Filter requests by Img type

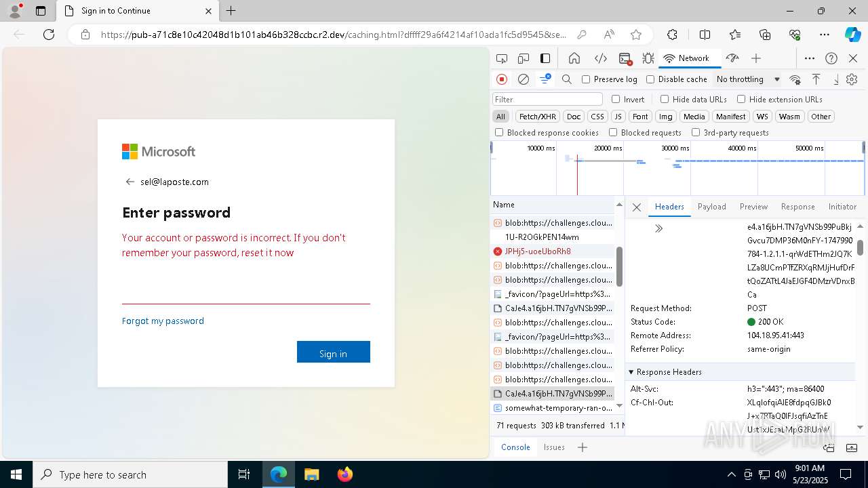666,117
